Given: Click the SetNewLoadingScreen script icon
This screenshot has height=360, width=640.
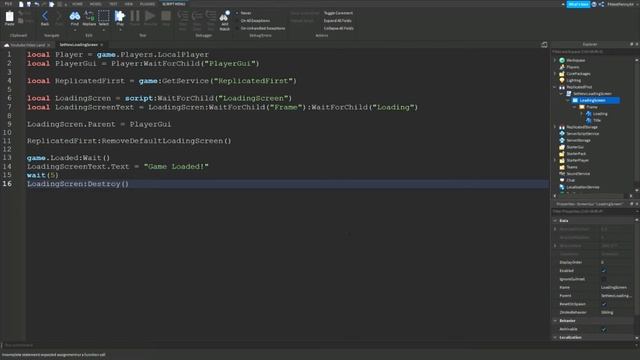Looking at the screenshot, I should click(x=569, y=94).
